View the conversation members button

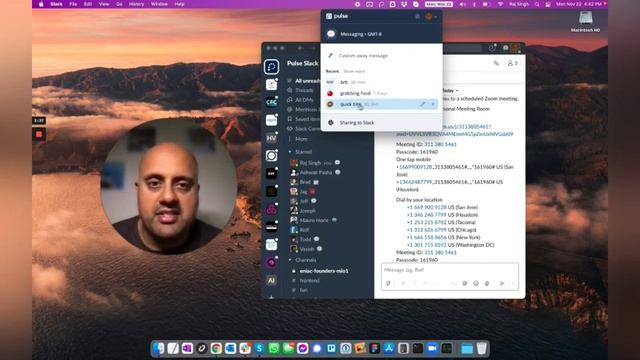pos(512,63)
